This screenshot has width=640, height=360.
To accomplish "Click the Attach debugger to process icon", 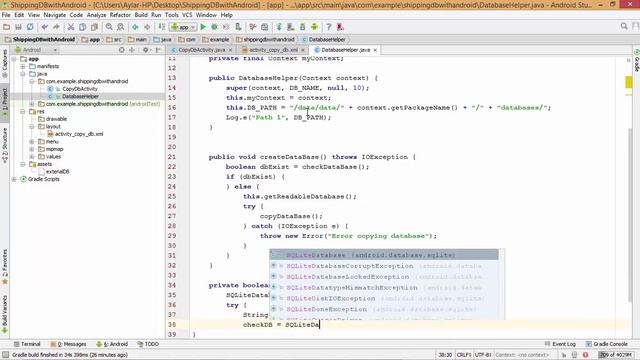I will click(x=238, y=27).
